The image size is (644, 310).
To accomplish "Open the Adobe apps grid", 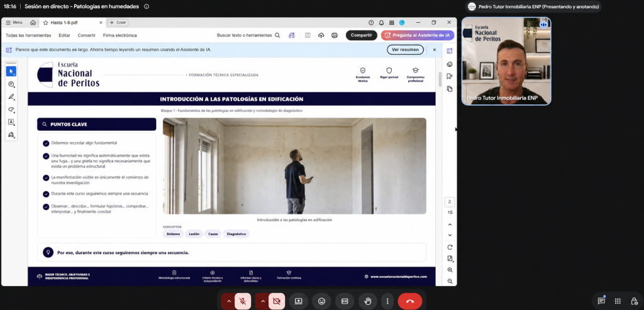I will 392,23.
